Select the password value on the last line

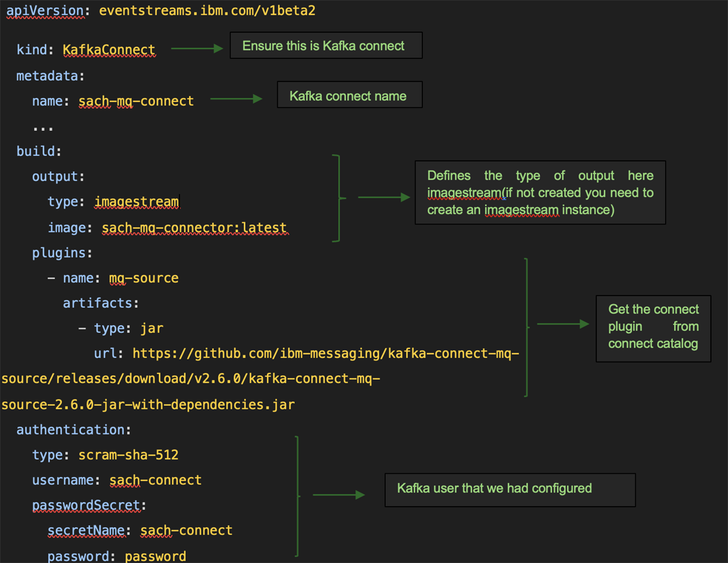coord(155,556)
